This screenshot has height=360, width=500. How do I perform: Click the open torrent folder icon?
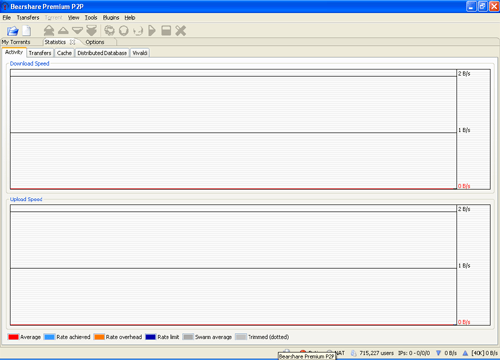pos(13,31)
